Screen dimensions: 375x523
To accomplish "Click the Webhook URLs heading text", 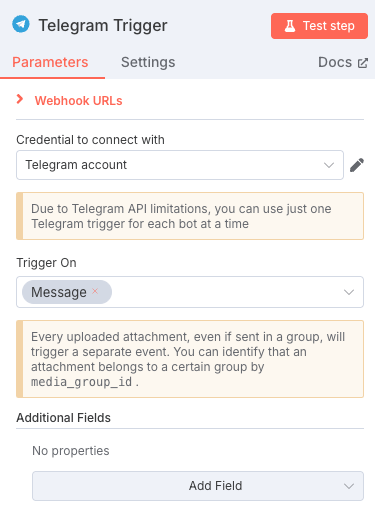I will 78,101.
